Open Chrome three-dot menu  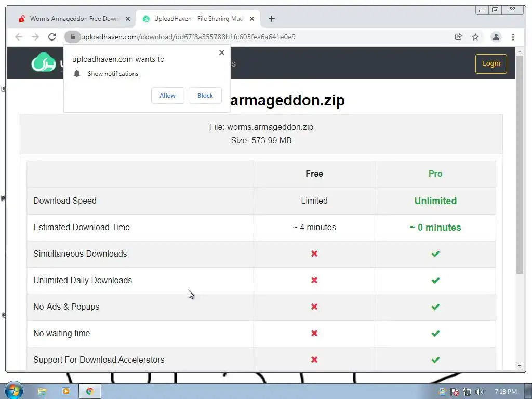[x=513, y=37]
